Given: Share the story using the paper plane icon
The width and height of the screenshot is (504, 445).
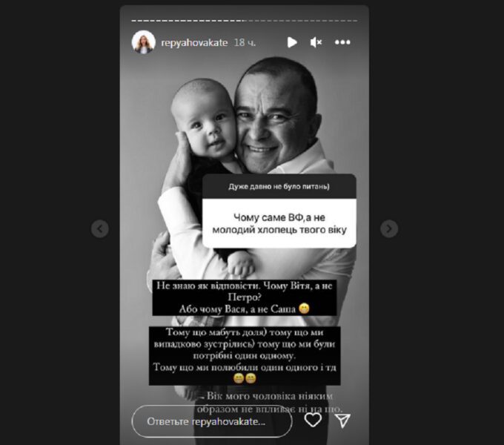Looking at the screenshot, I should point(342,421).
